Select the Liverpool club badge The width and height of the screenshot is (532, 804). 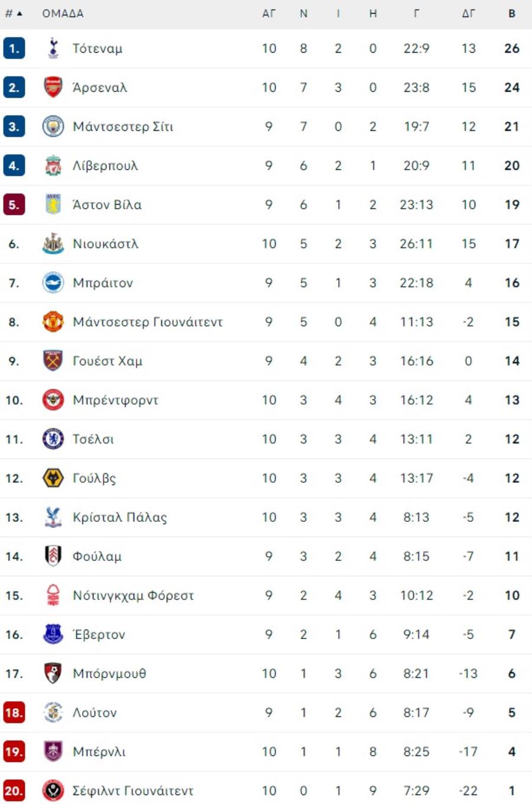(x=53, y=166)
